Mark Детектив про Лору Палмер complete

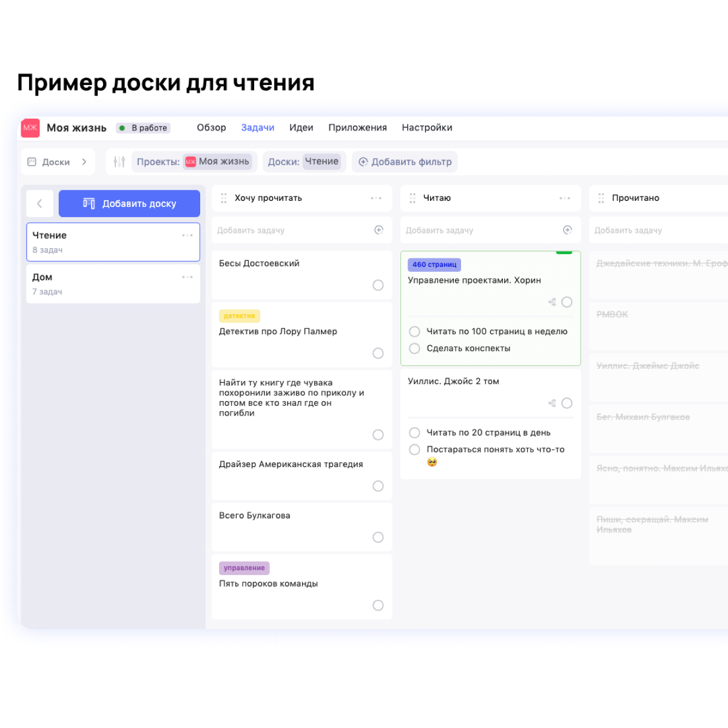378,353
